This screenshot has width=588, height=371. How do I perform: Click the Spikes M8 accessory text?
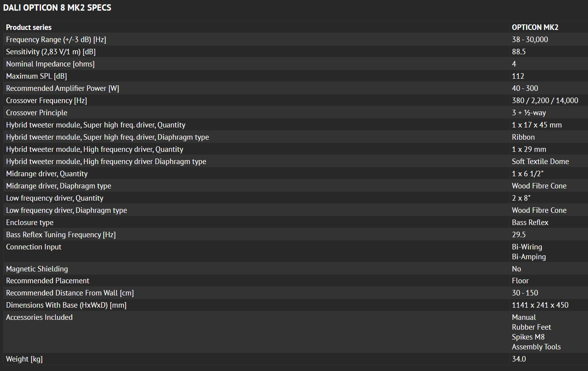(528, 337)
